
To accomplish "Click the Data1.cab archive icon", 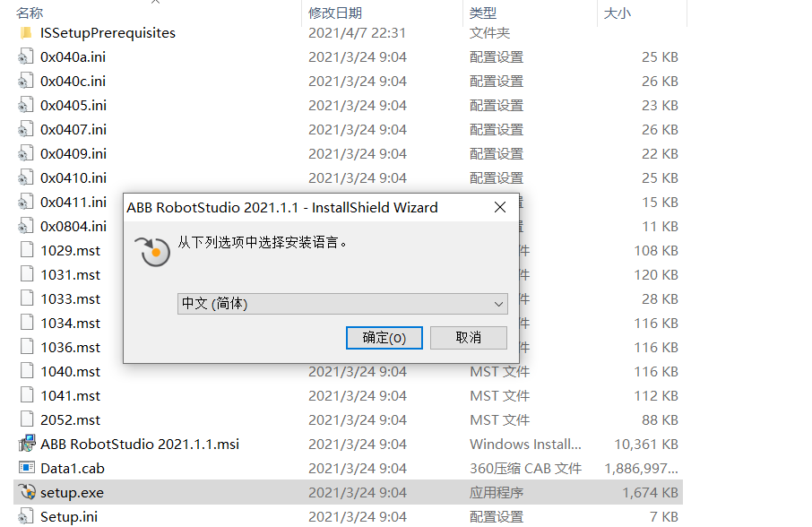I will click(x=27, y=468).
